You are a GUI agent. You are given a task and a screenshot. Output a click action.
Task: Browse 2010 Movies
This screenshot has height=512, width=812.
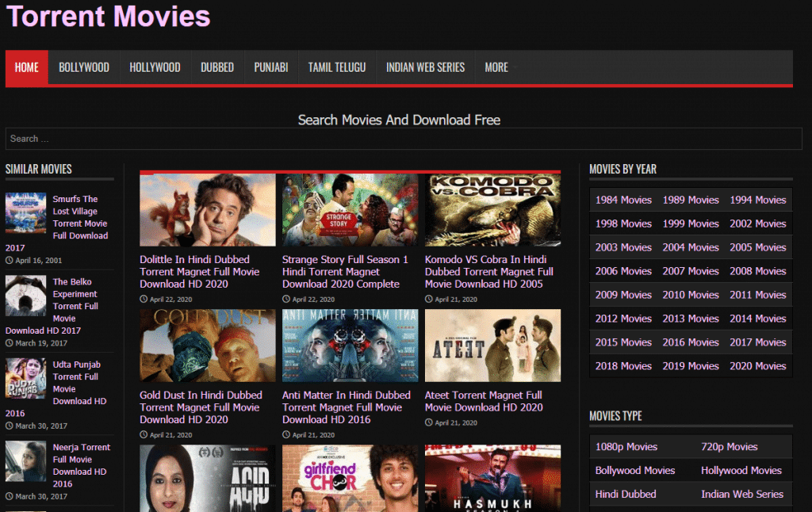pyautogui.click(x=691, y=295)
